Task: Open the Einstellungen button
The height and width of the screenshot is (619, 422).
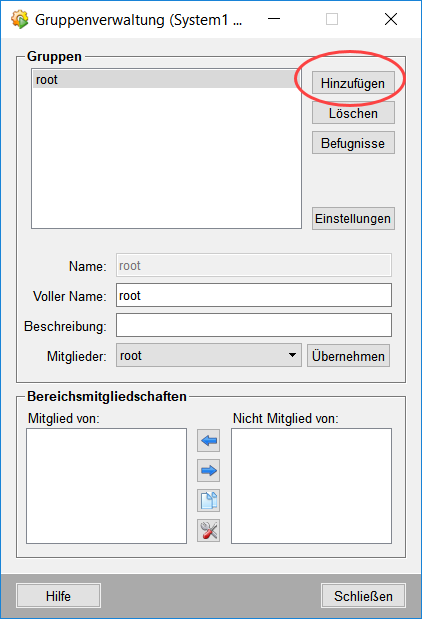Action: pos(353,218)
